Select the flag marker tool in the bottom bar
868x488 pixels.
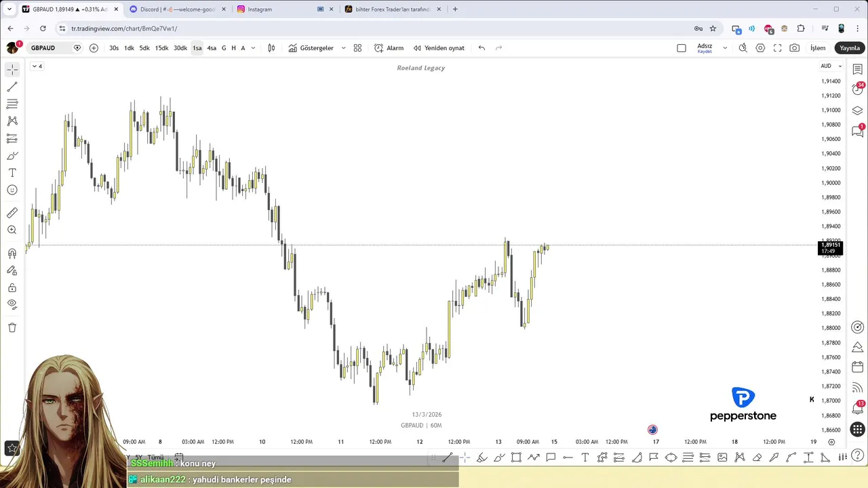(654, 457)
